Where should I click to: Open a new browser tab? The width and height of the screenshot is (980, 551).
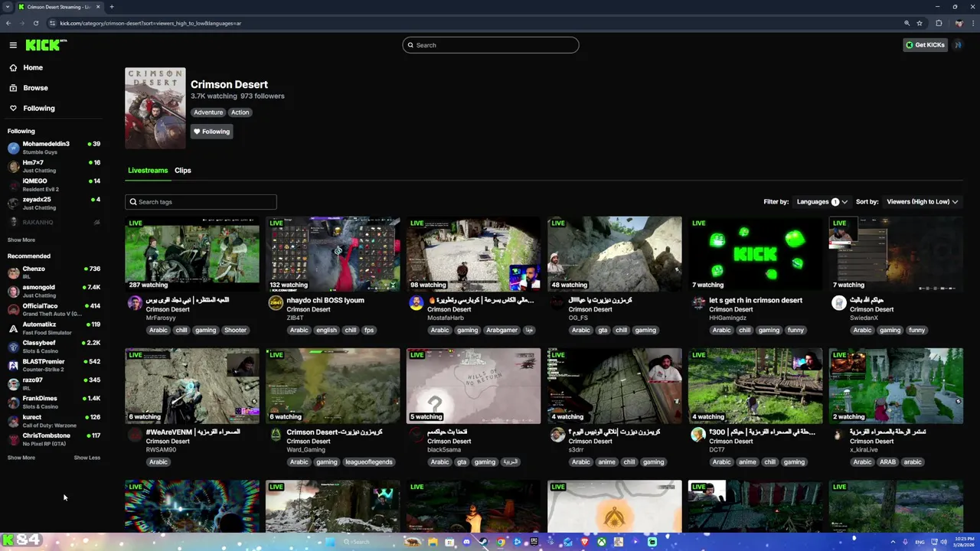pyautogui.click(x=112, y=7)
